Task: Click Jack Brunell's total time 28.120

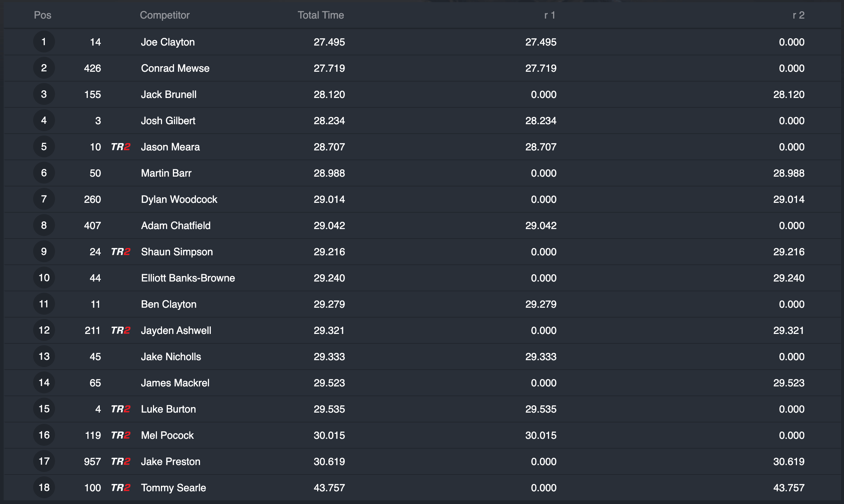Action: pos(329,94)
